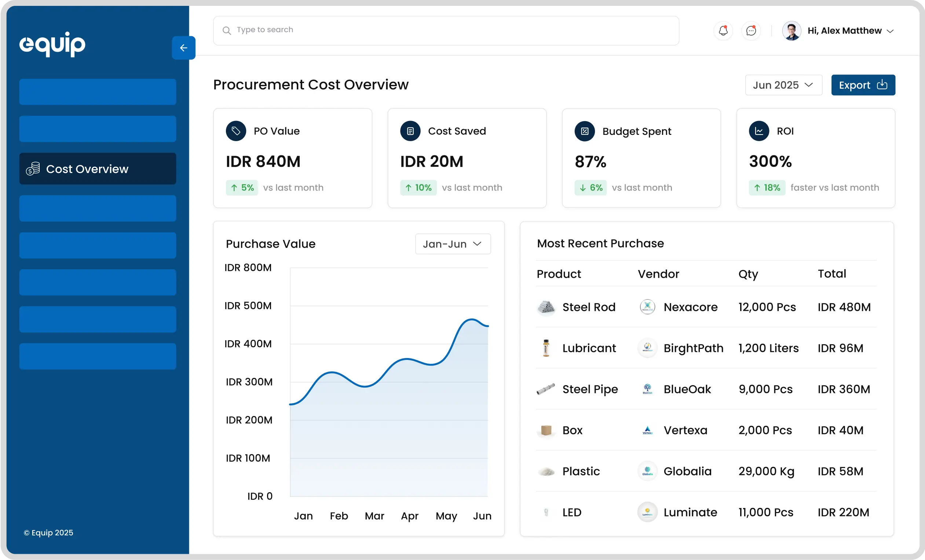925x560 pixels.
Task: Open the Jun 2025 month dropdown
Action: click(783, 85)
